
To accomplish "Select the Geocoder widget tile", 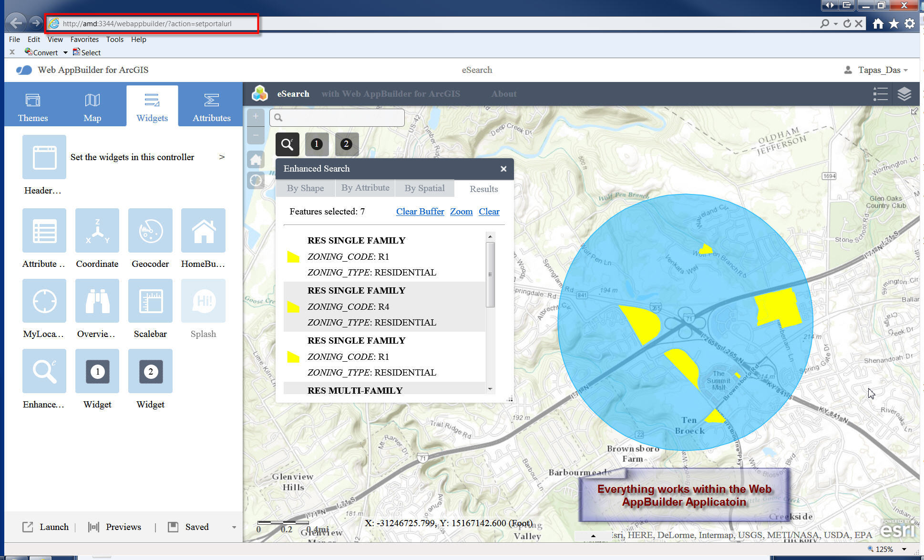I will (150, 231).
